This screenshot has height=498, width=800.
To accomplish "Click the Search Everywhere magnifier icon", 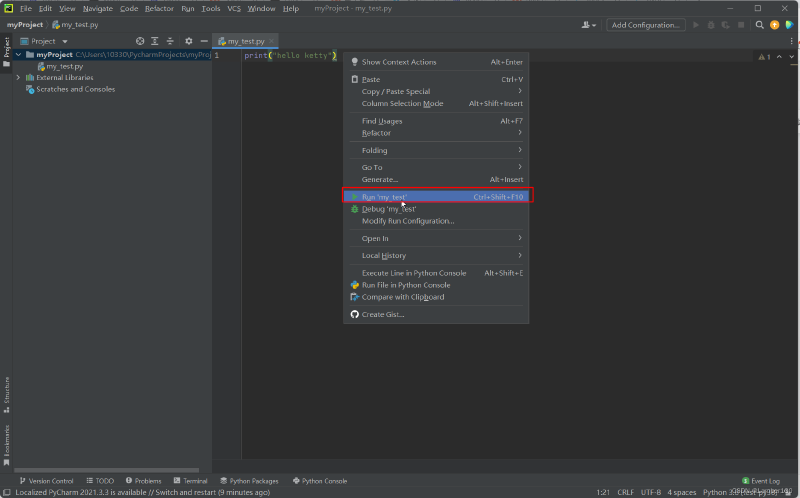I will (x=760, y=25).
